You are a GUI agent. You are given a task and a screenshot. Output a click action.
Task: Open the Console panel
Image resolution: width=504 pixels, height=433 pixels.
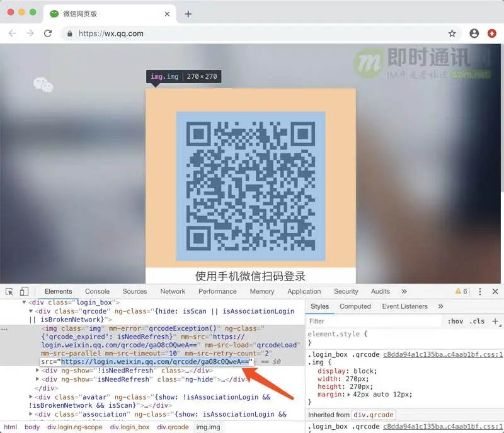[x=97, y=291]
